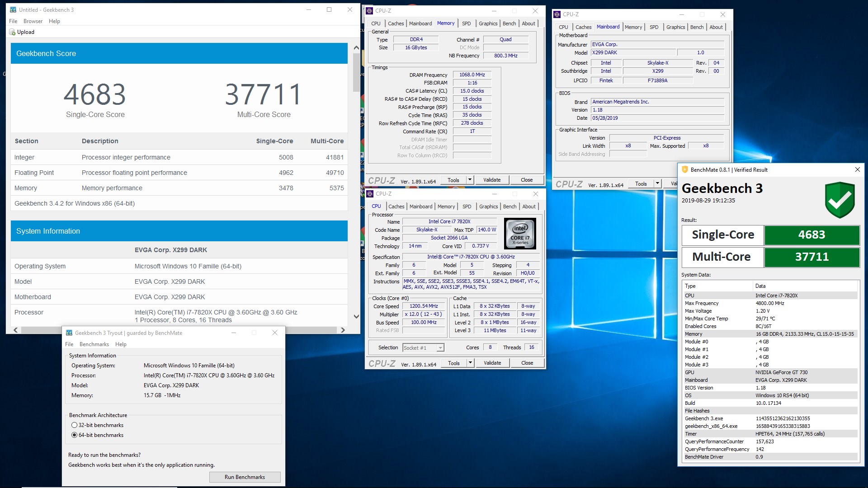Click Close in CPU-Z Memory window
This screenshot has width=868, height=488.
(x=527, y=180)
